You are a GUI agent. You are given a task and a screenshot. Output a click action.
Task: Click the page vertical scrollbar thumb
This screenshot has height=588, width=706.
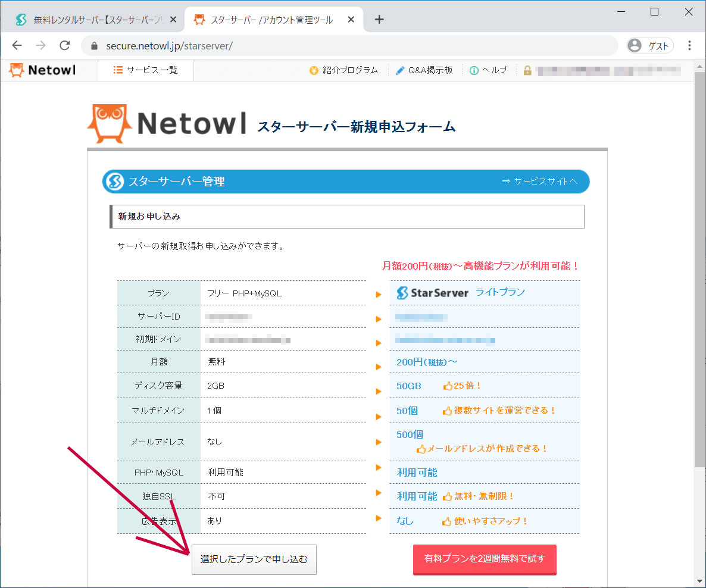pos(699,269)
